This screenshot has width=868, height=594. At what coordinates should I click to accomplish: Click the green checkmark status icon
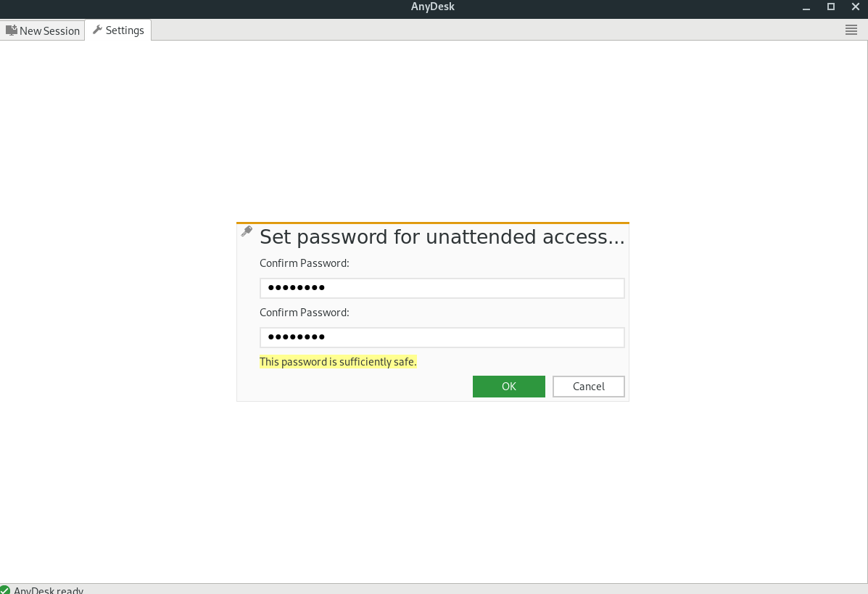coord(5,590)
